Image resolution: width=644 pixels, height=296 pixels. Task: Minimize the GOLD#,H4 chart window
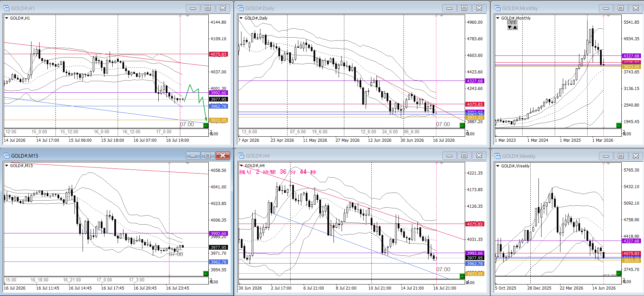450,156
